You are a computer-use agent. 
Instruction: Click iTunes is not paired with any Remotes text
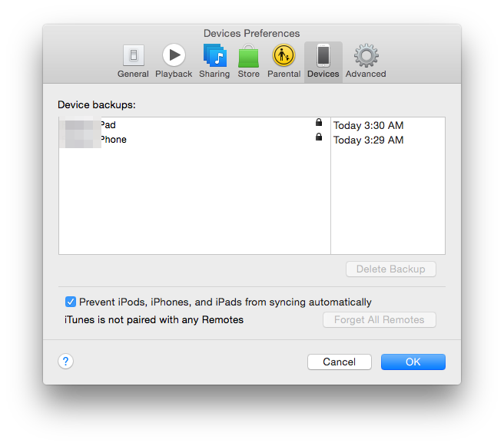(154, 320)
